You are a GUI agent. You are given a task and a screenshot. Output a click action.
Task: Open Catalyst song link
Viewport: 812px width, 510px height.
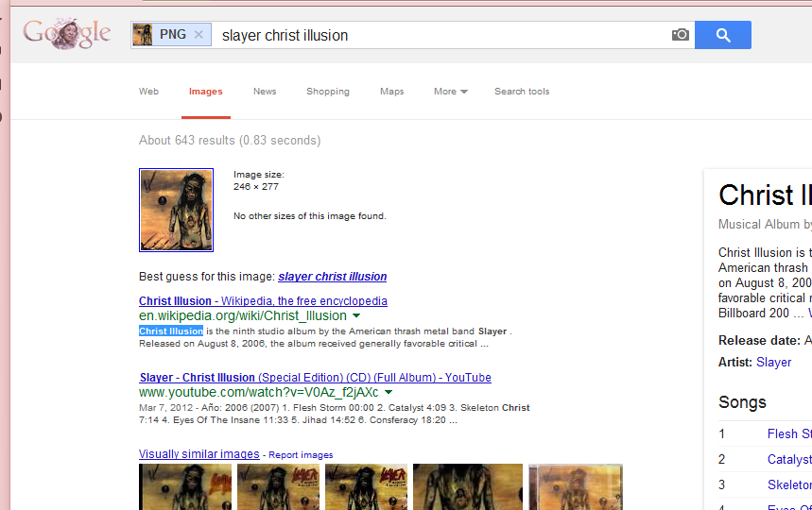pyautogui.click(x=789, y=459)
